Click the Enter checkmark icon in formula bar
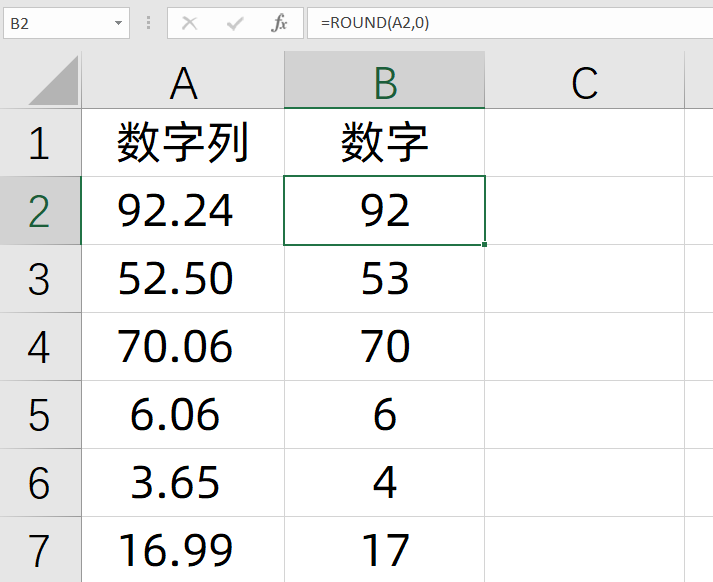The width and height of the screenshot is (713, 582). [235, 23]
